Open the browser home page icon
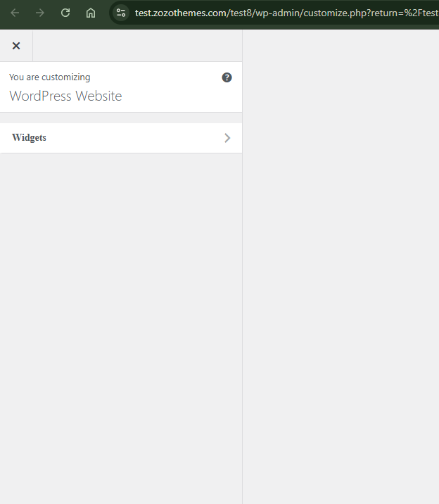 91,13
